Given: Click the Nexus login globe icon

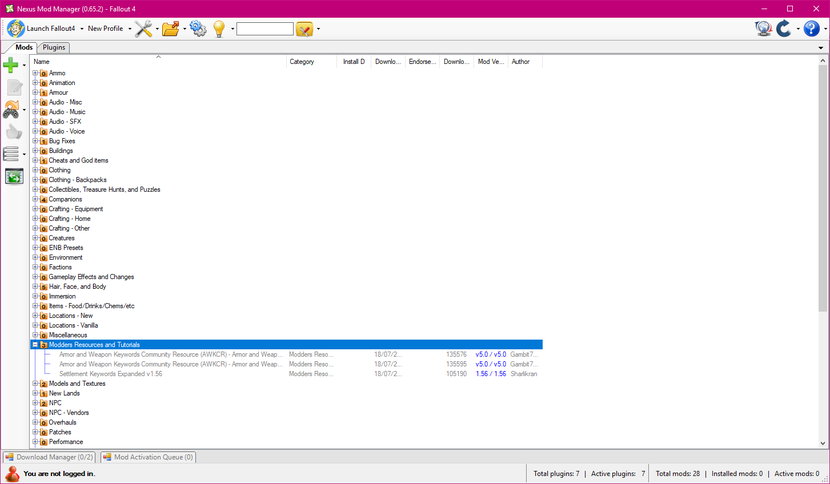Looking at the screenshot, I should pyautogui.click(x=763, y=29).
